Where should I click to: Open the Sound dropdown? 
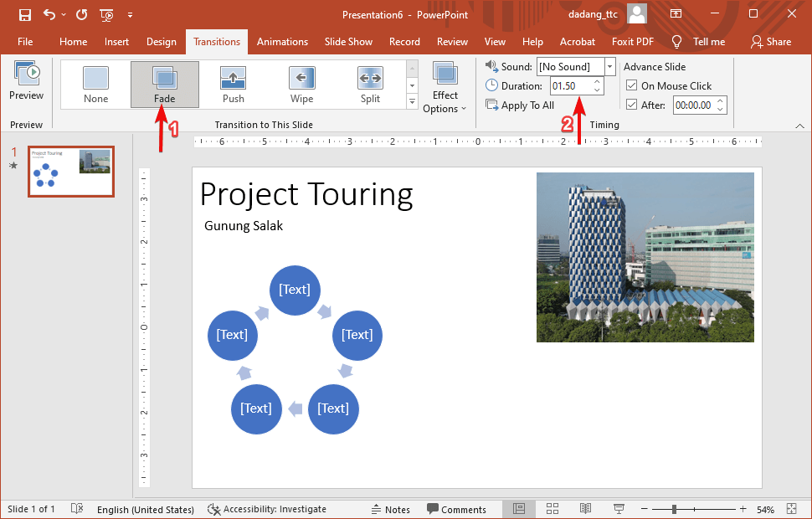click(609, 66)
